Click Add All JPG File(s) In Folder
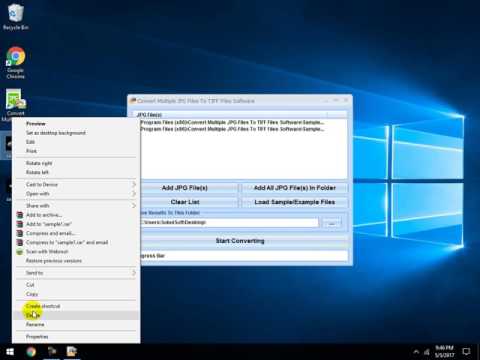This screenshot has width=480, height=360. click(295, 188)
